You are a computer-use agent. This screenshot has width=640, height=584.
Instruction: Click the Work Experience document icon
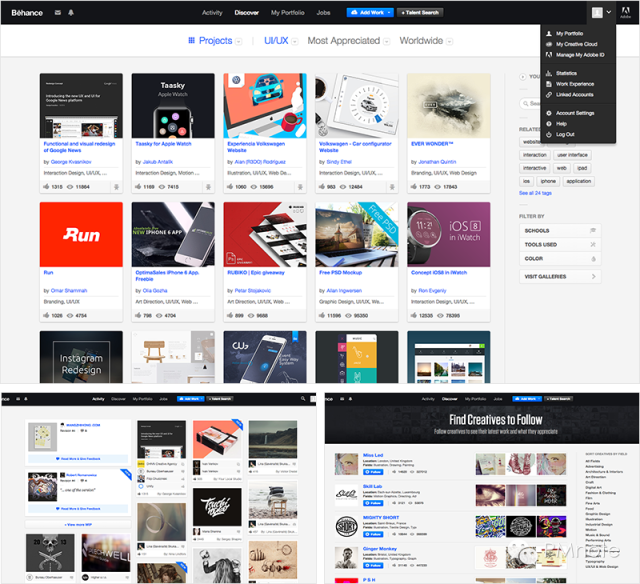click(x=549, y=84)
